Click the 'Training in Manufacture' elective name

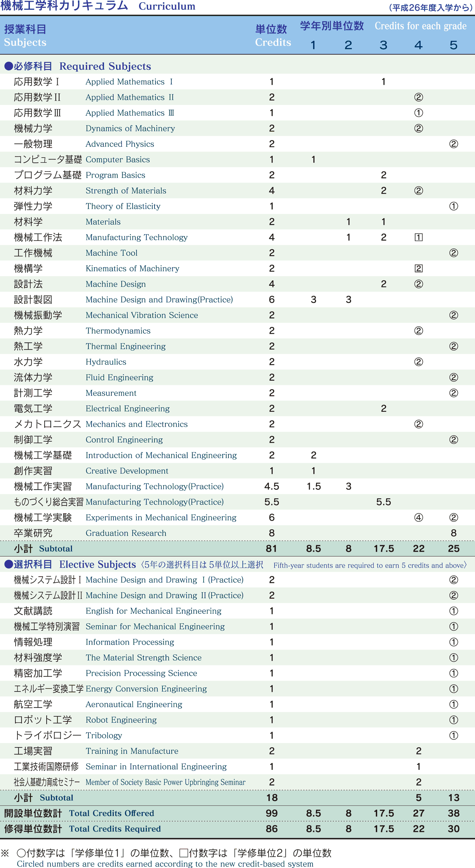pos(132,751)
